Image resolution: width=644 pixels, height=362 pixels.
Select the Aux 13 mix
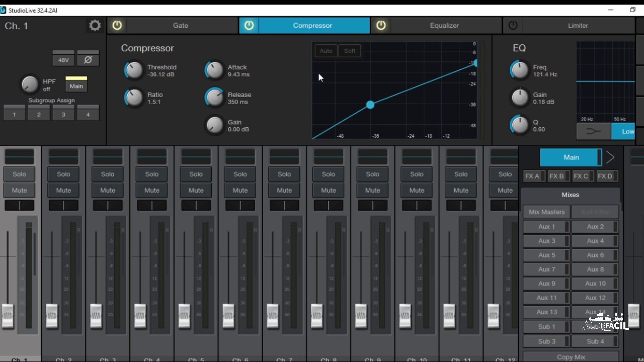tap(546, 312)
